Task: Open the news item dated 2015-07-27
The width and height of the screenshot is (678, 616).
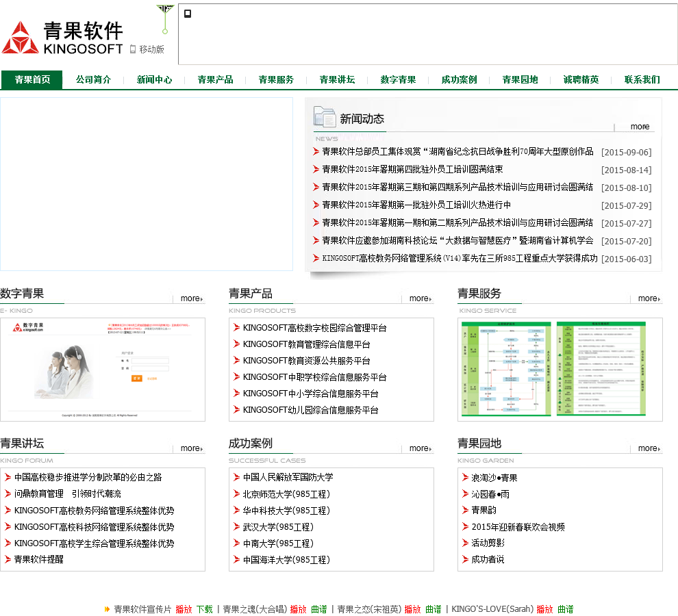Action: click(x=458, y=222)
